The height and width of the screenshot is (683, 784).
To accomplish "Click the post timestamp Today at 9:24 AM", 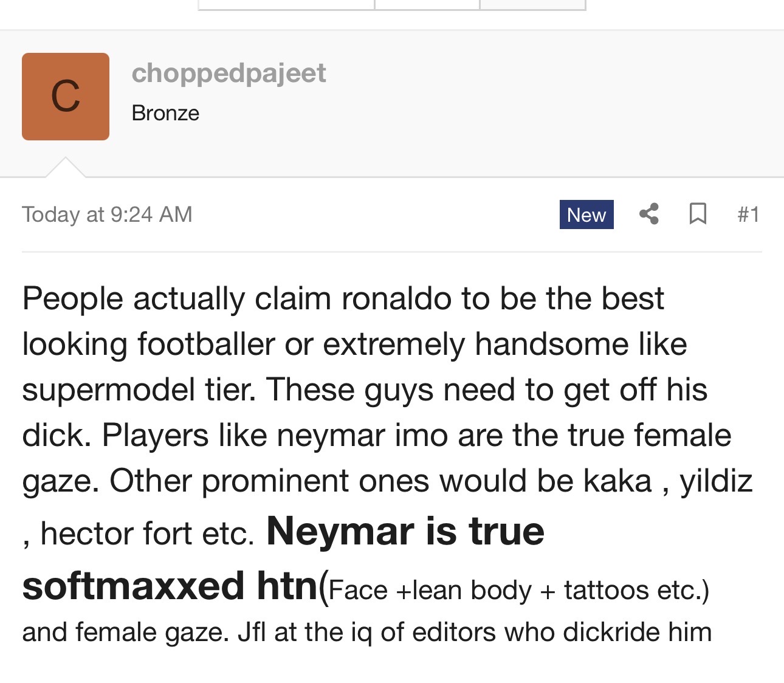I will (107, 215).
